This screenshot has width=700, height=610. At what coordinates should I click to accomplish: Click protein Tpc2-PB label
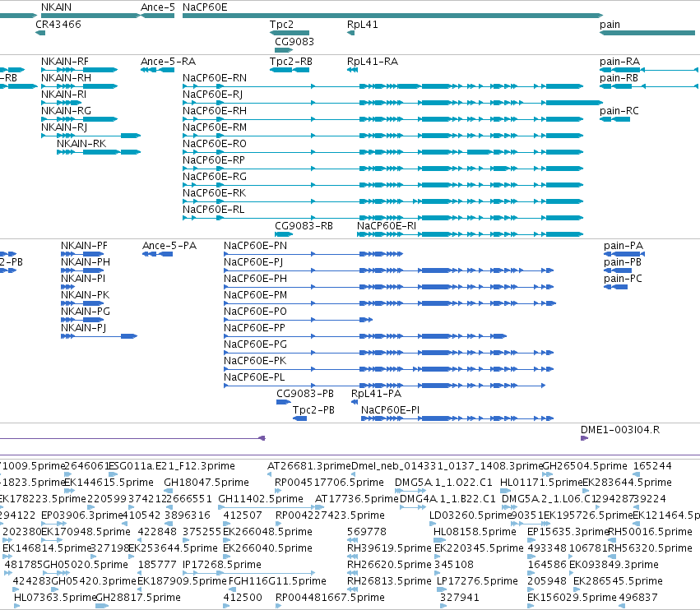[314, 410]
